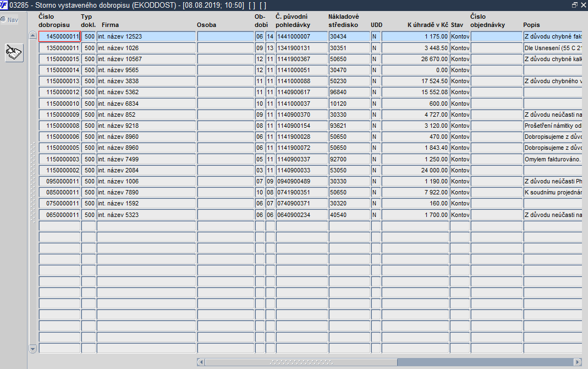Click the vertical scroll down arrow
Image resolution: width=588 pixels, height=369 pixels.
coord(32,349)
